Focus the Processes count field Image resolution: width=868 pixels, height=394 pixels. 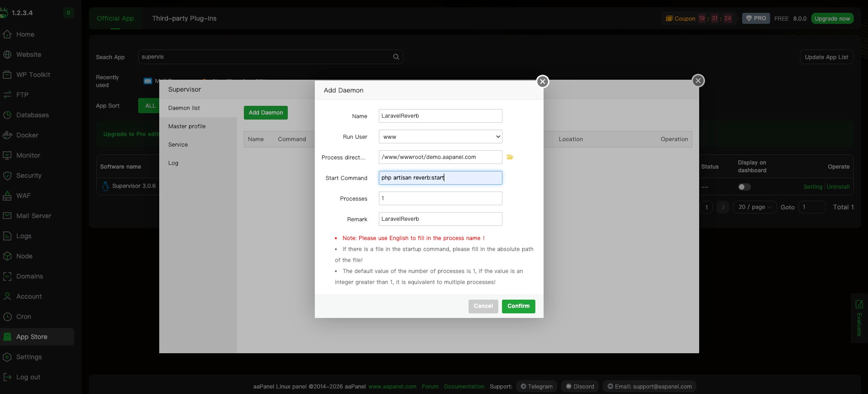pos(441,198)
